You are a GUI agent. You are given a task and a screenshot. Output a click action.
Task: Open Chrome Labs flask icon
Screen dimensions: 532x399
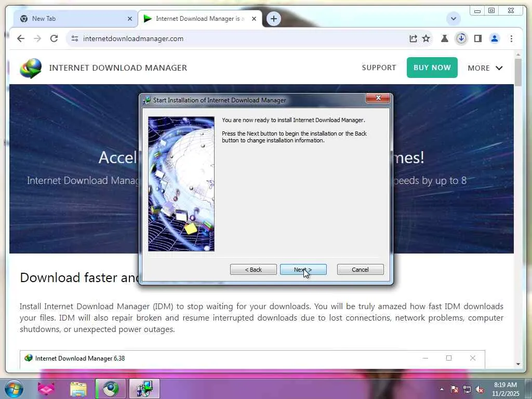(x=445, y=38)
